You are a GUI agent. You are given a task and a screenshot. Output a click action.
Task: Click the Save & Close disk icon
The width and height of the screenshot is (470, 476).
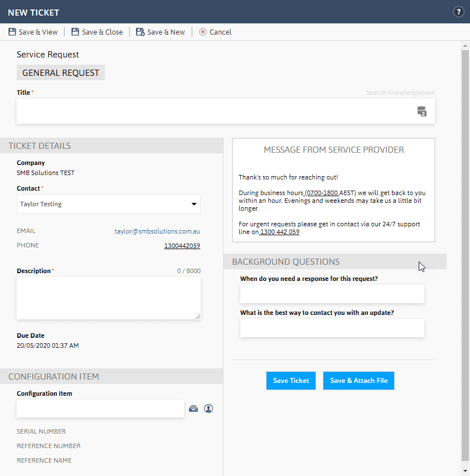point(75,32)
